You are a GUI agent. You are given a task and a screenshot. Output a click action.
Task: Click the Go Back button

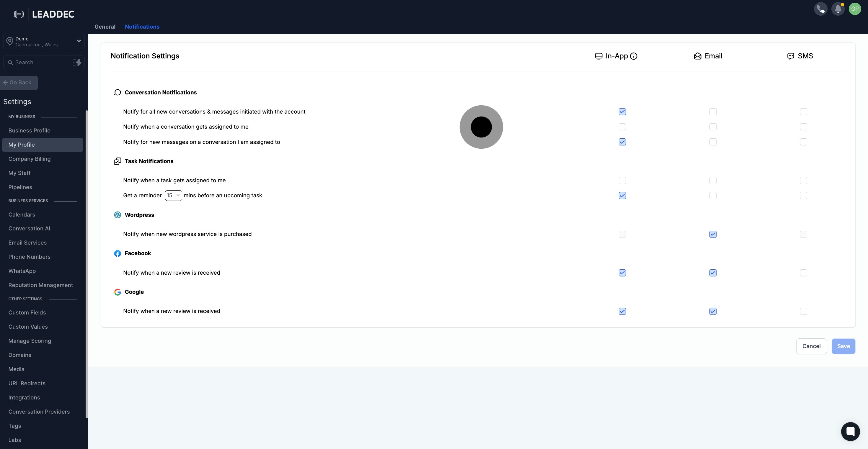[x=19, y=83]
